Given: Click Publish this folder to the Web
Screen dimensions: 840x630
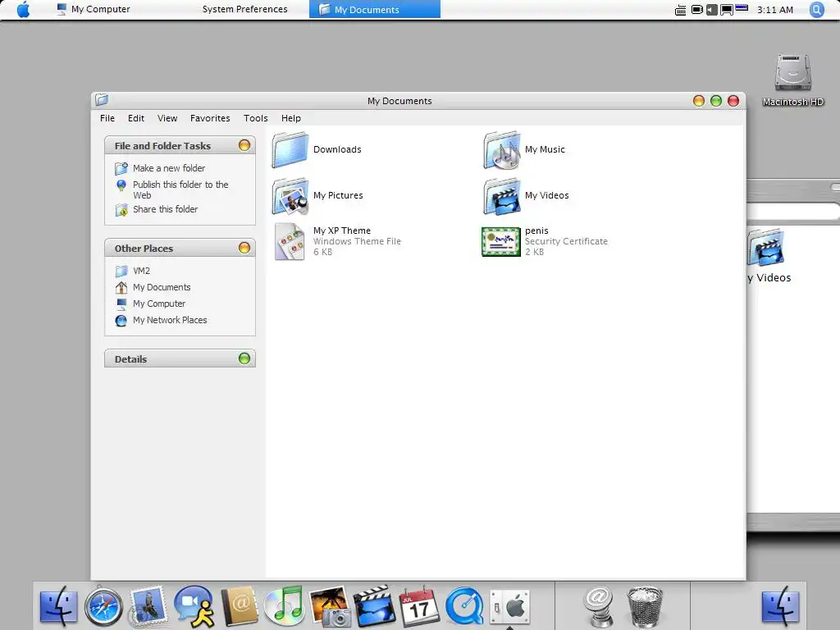Looking at the screenshot, I should point(180,189).
